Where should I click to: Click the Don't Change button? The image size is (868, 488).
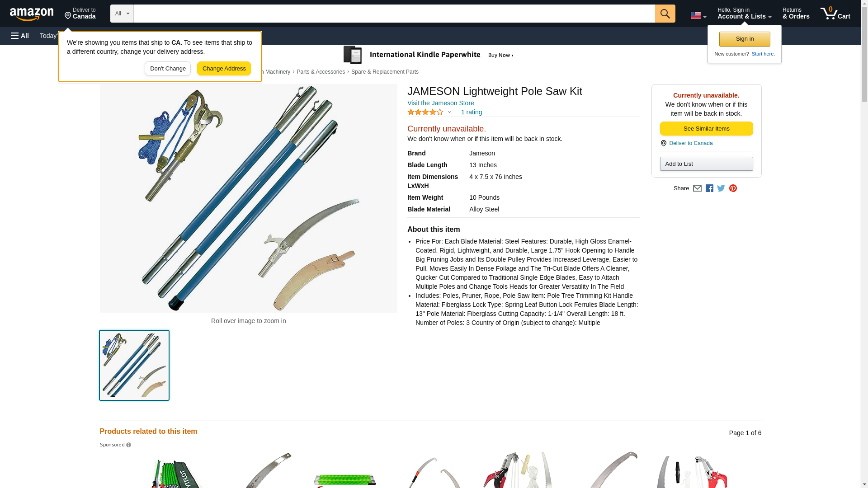click(x=168, y=69)
